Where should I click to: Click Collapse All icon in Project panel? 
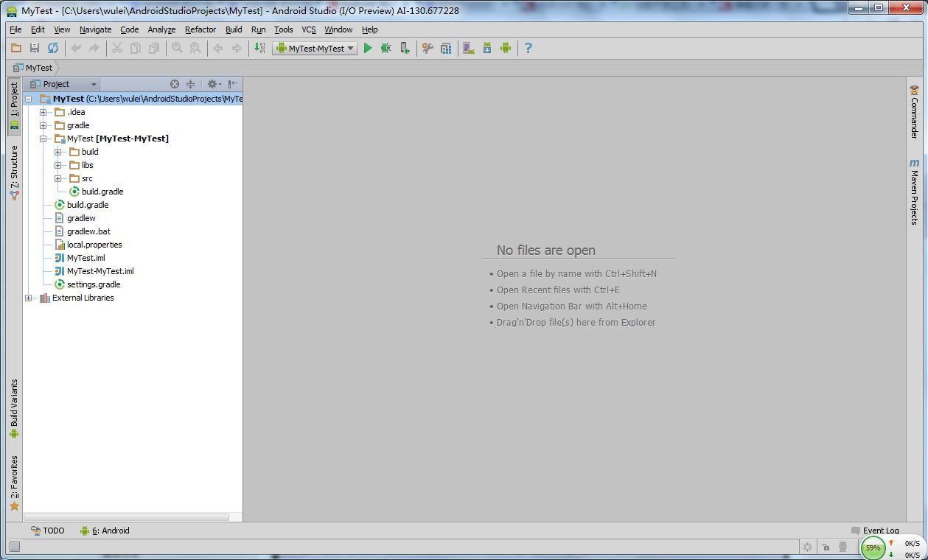(x=191, y=84)
